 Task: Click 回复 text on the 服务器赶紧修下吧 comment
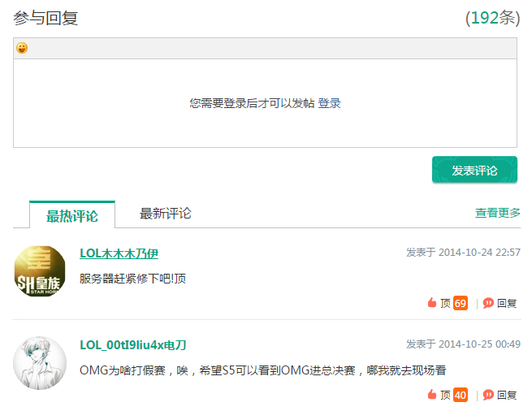pyautogui.click(x=507, y=303)
